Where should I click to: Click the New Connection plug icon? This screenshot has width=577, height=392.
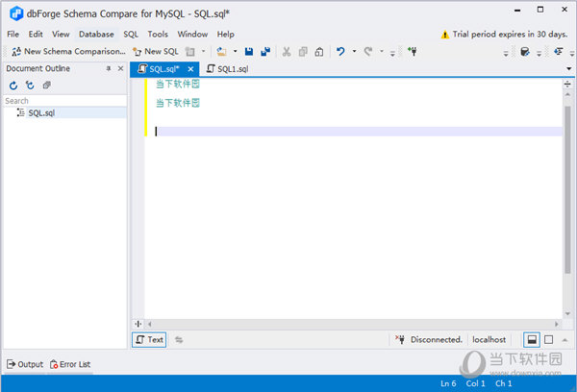tap(413, 52)
